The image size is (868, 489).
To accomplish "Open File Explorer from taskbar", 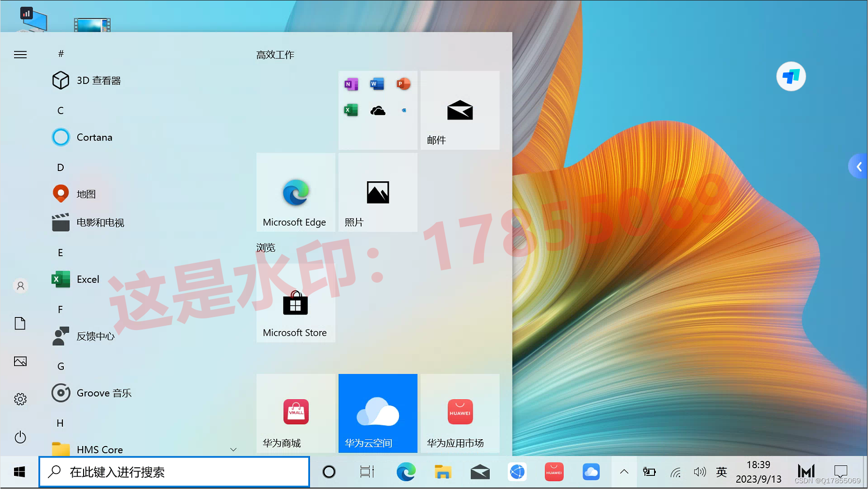I will pyautogui.click(x=442, y=472).
